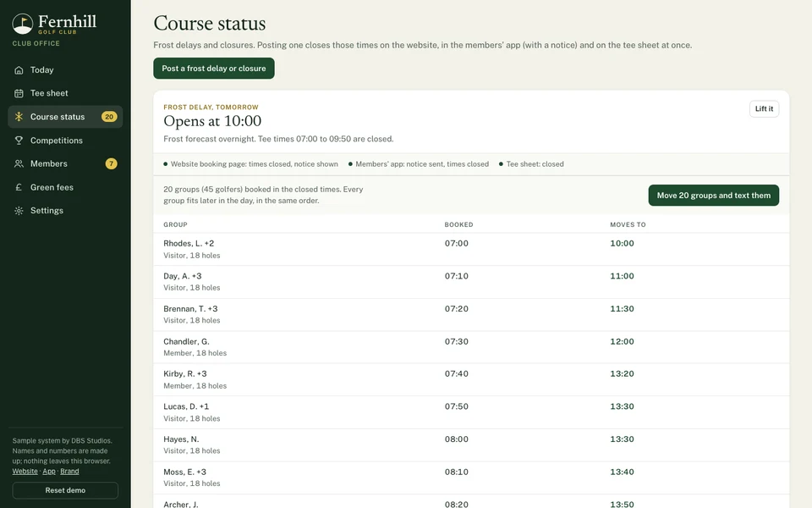Screen dimensions: 812x508
Task: Select the Day, A. +3 group
Action: tap(471, 282)
